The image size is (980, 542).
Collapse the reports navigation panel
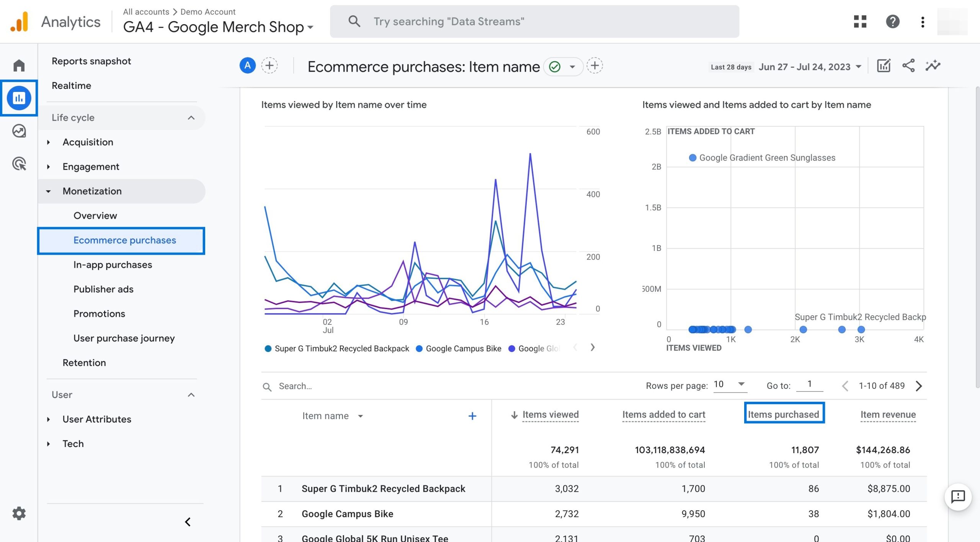coord(188,522)
